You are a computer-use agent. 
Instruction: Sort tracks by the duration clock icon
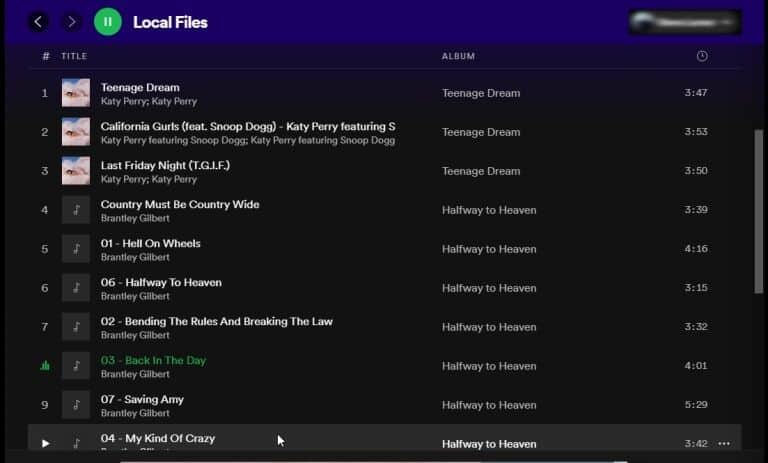tap(702, 56)
